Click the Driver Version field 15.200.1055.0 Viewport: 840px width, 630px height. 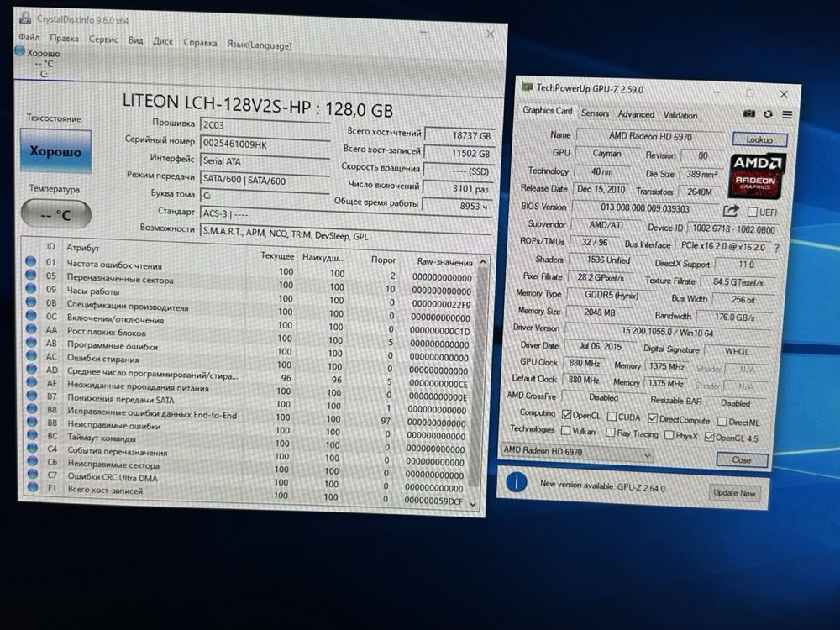click(x=667, y=332)
